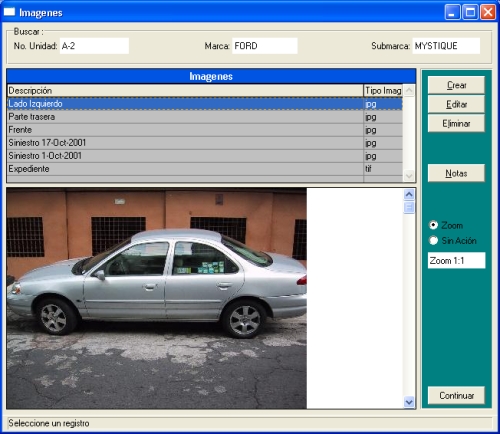Click the photo viewer scroll down arrow

(x=409, y=402)
